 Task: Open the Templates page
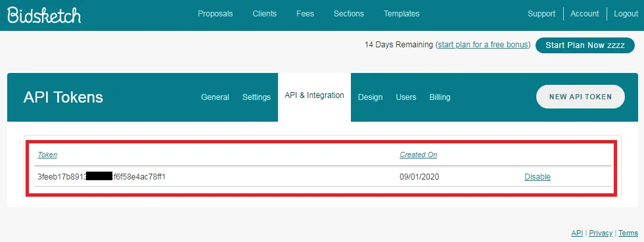tap(402, 14)
